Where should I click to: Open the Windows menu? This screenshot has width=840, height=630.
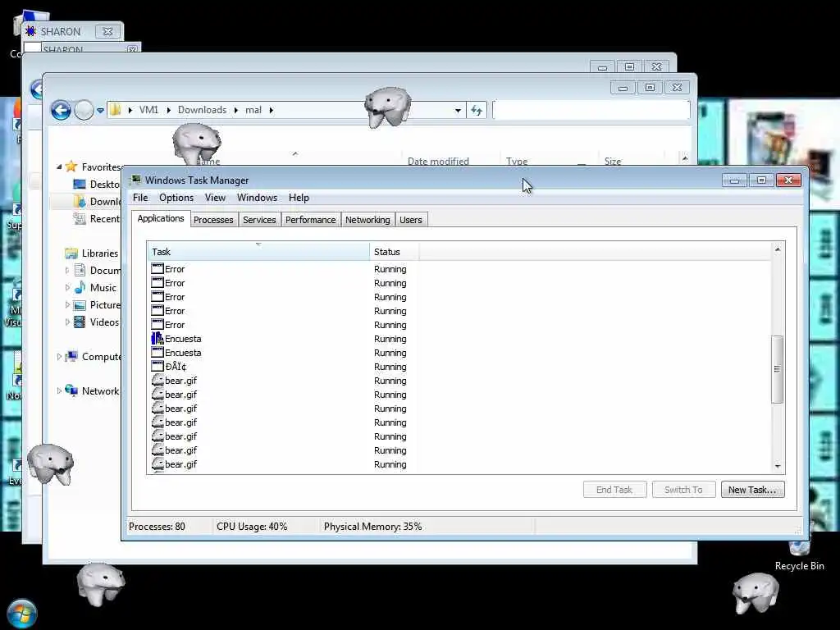pos(257,198)
